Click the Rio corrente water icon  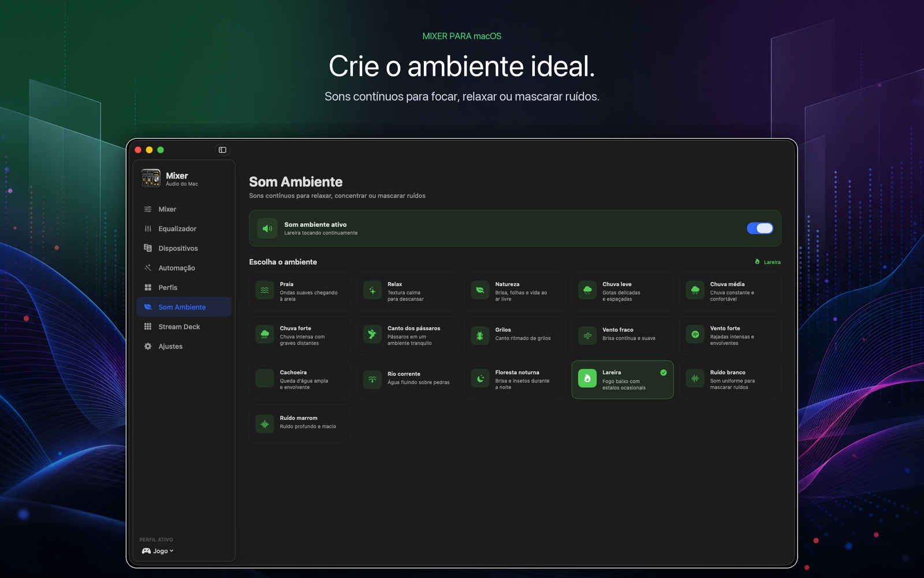click(372, 379)
